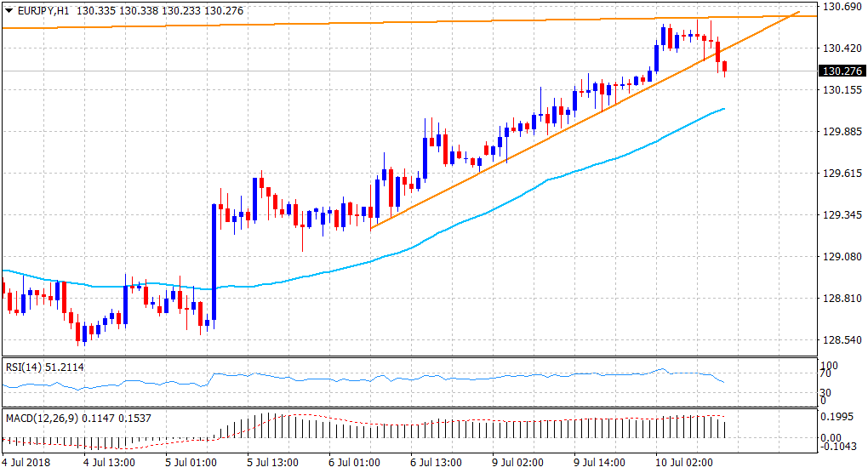Select the MACD(12,26,9) indicator label

click(42, 418)
